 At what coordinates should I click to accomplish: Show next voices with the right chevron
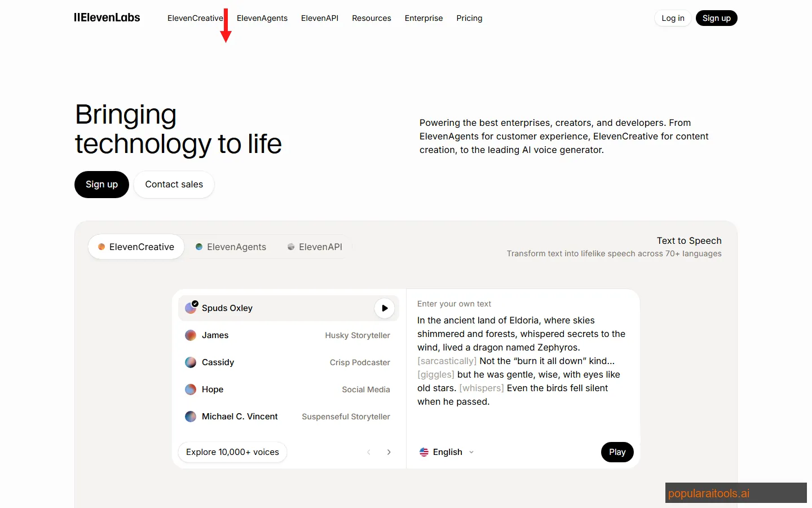(x=389, y=452)
